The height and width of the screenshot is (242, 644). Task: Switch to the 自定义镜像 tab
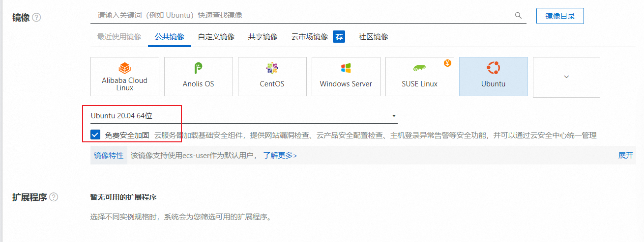tap(216, 37)
